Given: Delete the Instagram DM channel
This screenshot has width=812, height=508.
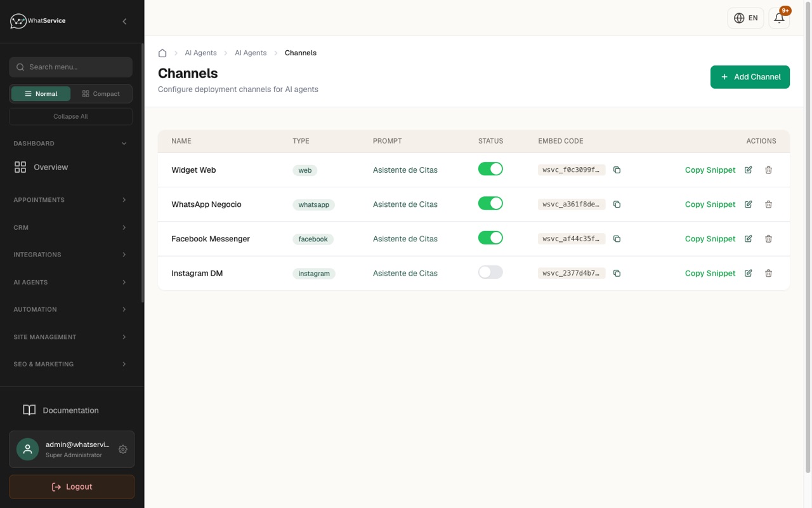Looking at the screenshot, I should click(769, 273).
